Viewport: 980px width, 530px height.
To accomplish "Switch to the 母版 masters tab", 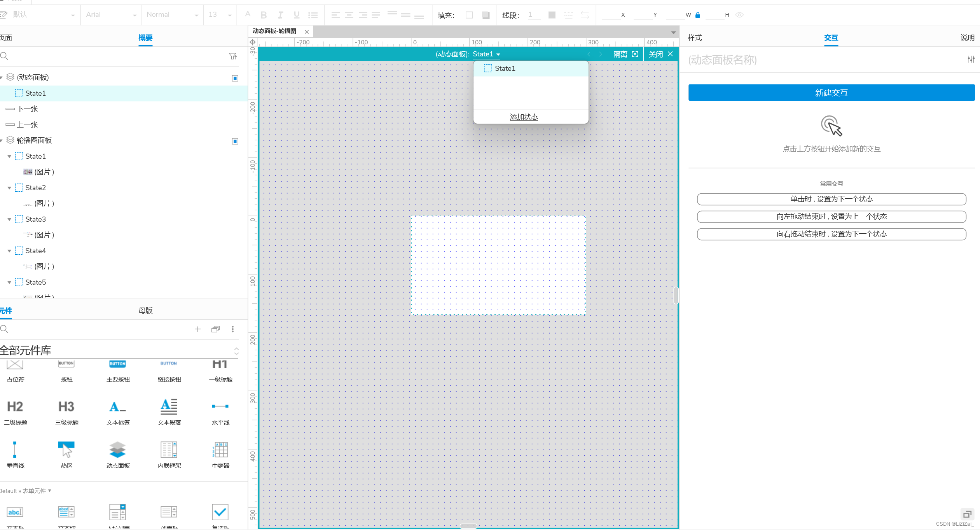I will 145,311.
